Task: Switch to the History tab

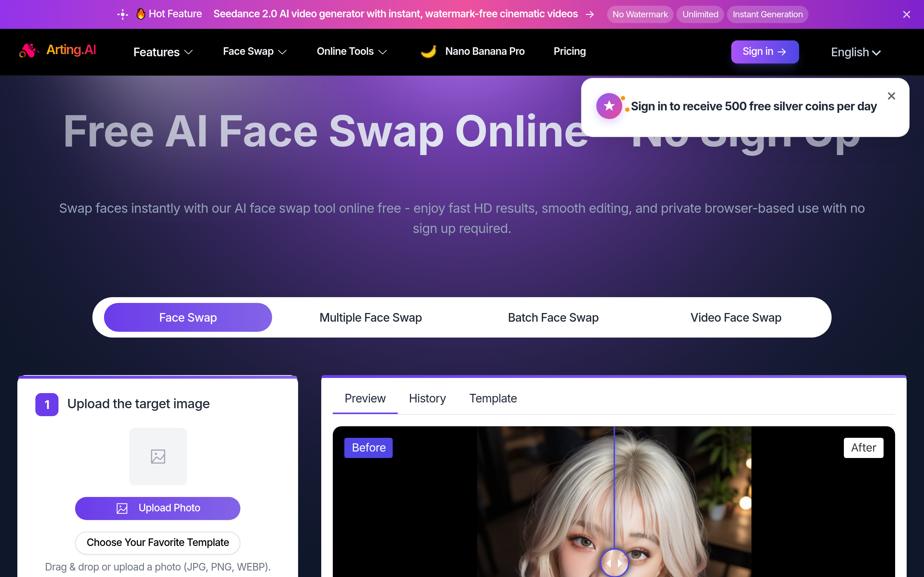Action: point(427,398)
